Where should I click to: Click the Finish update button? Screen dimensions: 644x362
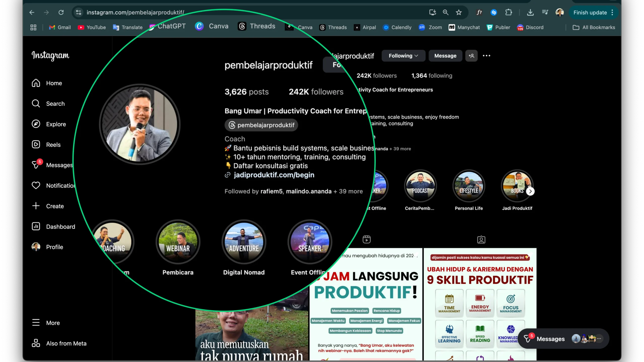pos(590,13)
